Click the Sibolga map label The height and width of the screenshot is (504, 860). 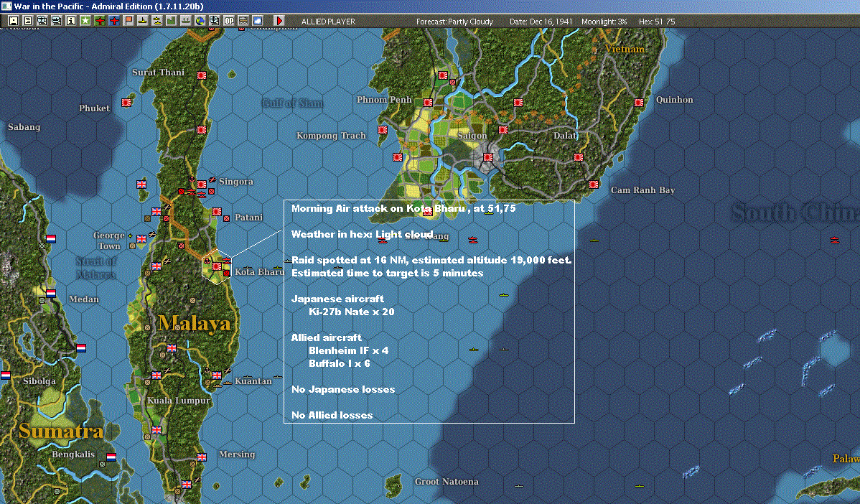point(39,381)
